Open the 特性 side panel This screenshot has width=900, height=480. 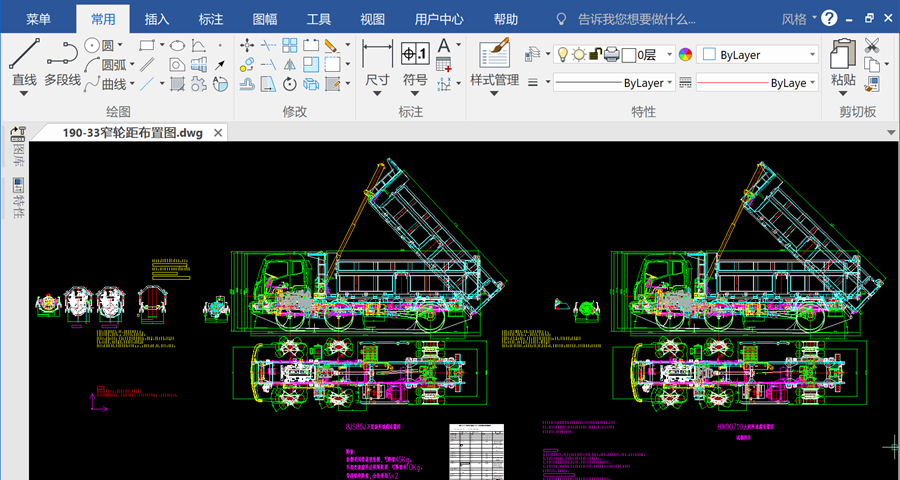tap(18, 198)
